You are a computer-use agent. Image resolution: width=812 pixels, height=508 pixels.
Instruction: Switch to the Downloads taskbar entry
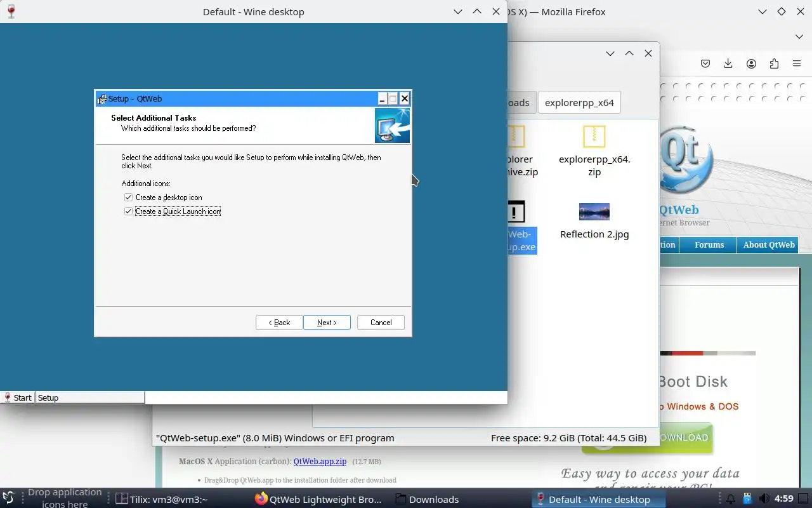point(427,499)
